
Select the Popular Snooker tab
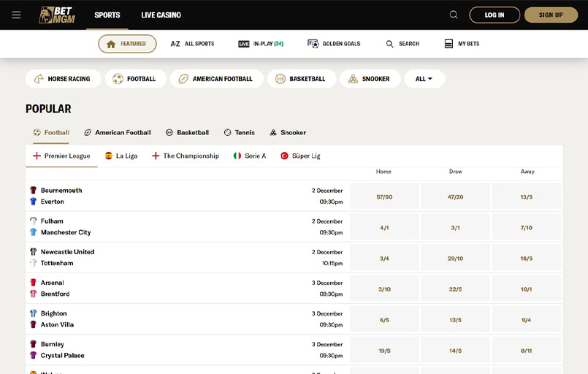(288, 132)
